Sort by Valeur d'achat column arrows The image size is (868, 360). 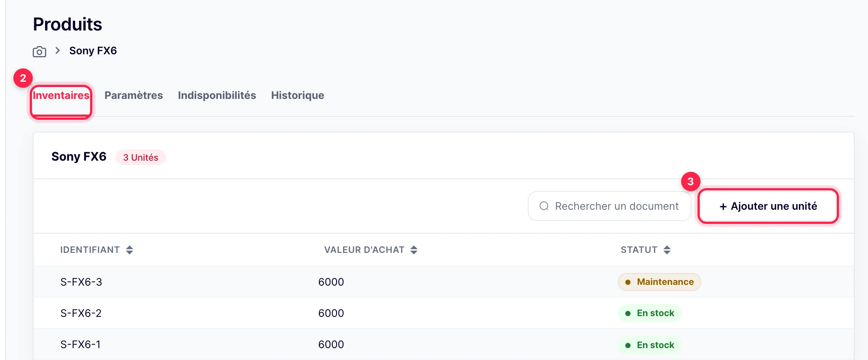(x=414, y=250)
